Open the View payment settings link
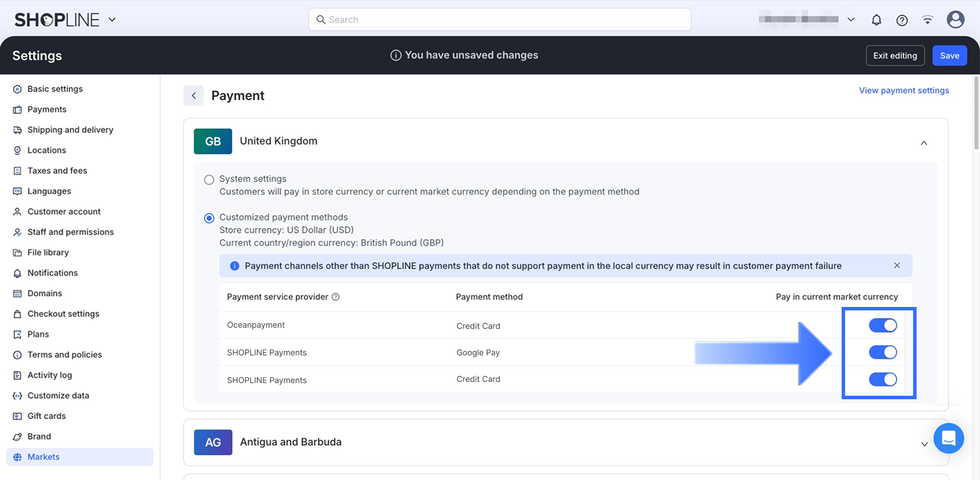Image resolution: width=980 pixels, height=480 pixels. point(903,91)
